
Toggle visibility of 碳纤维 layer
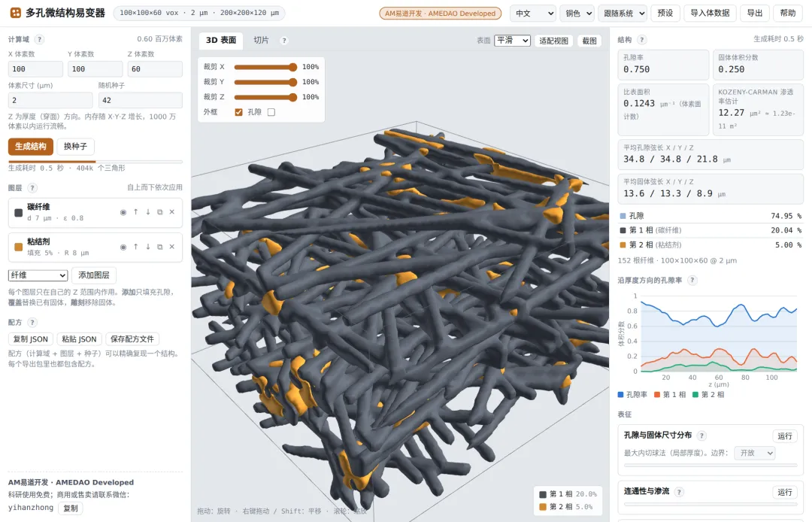coord(123,212)
